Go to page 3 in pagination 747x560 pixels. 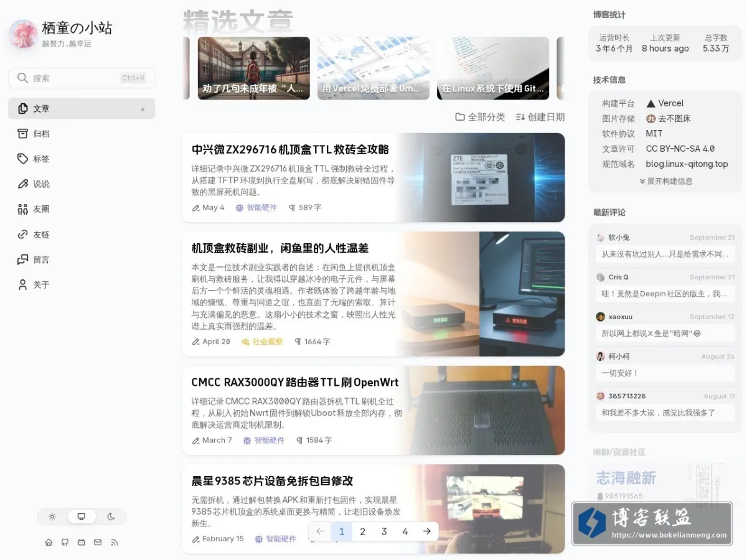384,531
